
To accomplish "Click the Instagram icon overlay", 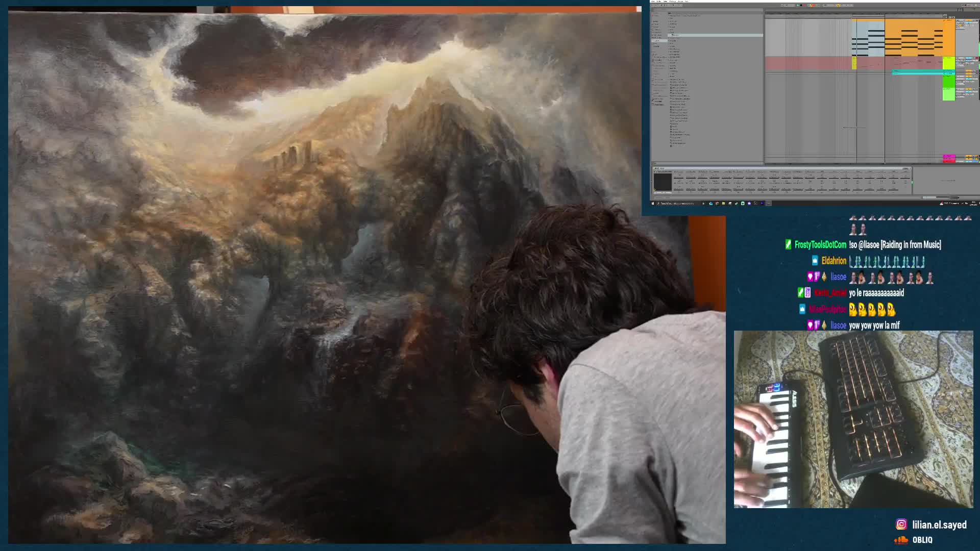I will pos(901,524).
